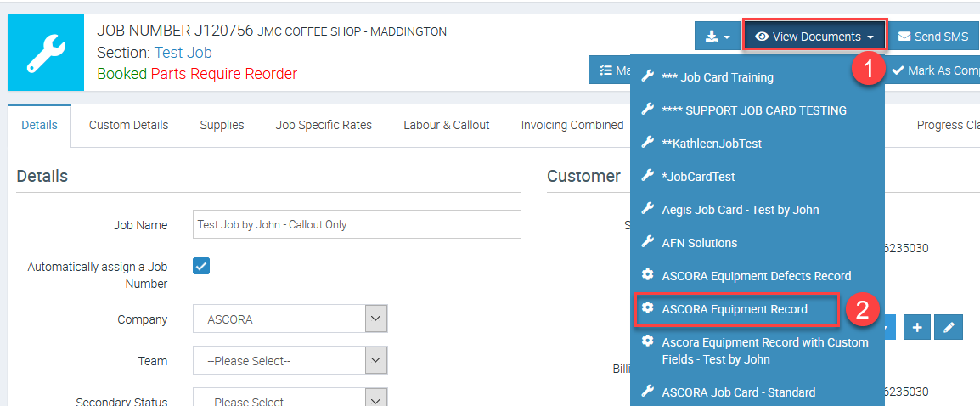The width and height of the screenshot is (980, 406).
Task: Expand the Secondary Status dropdown
Action: 290,400
